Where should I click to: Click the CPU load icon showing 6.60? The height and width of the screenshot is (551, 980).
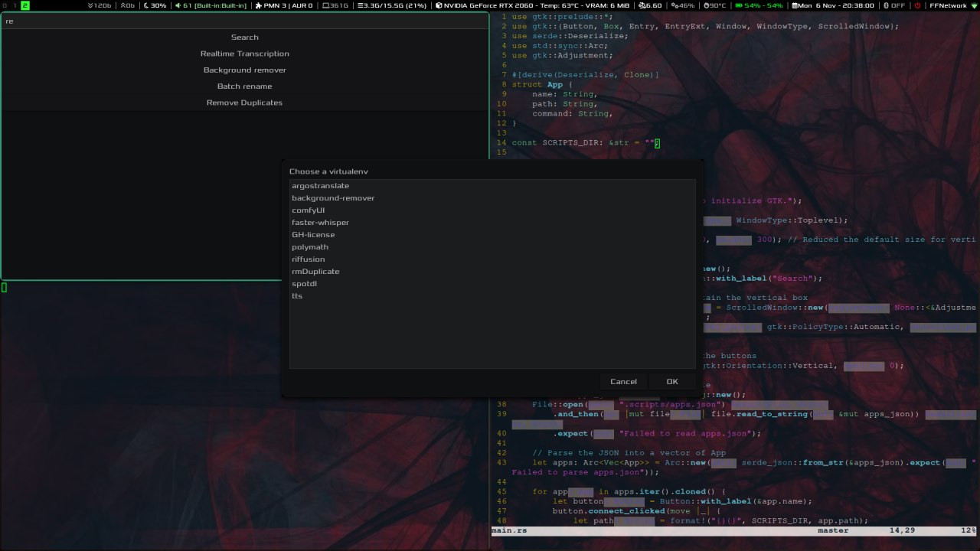[643, 5]
